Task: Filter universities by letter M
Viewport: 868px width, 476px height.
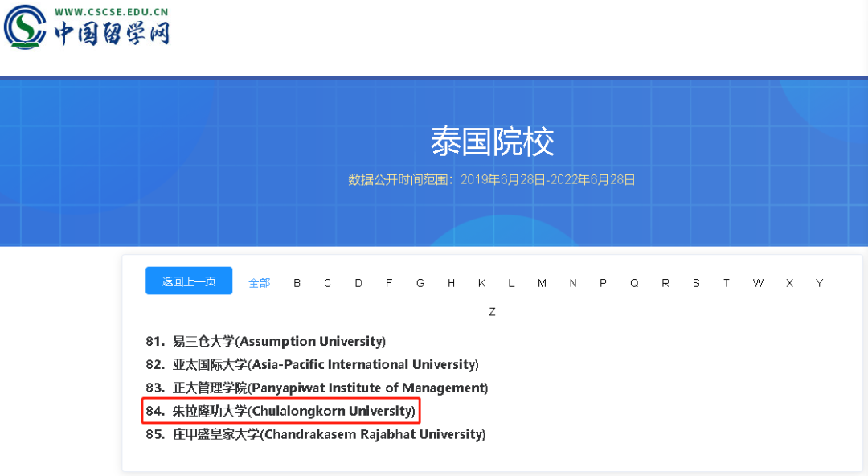Action: (x=542, y=283)
